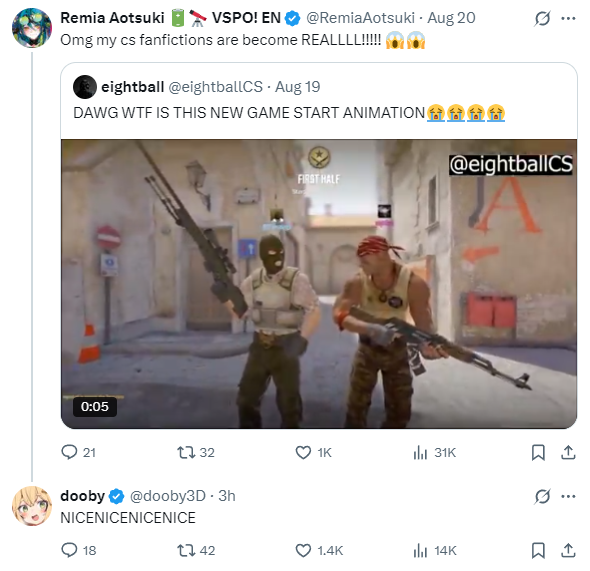Open Grok icon on dooby's post
This screenshot has height=571, width=590.
tap(542, 497)
